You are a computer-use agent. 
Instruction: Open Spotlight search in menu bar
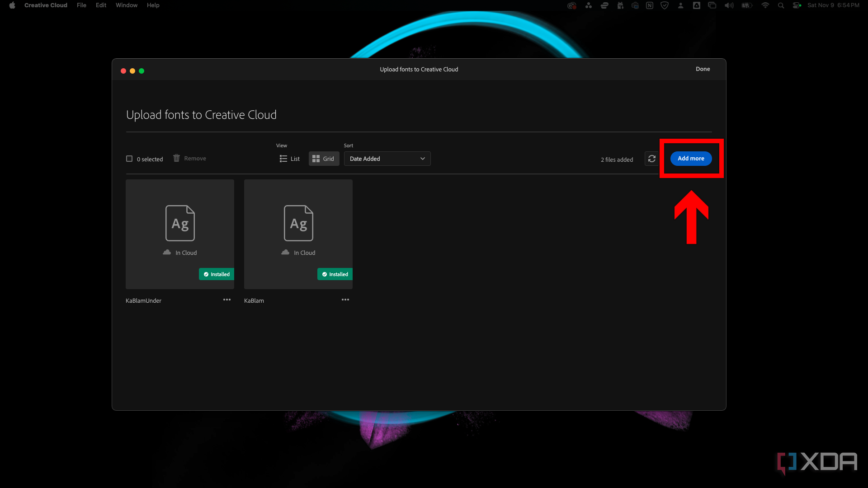pyautogui.click(x=781, y=5)
